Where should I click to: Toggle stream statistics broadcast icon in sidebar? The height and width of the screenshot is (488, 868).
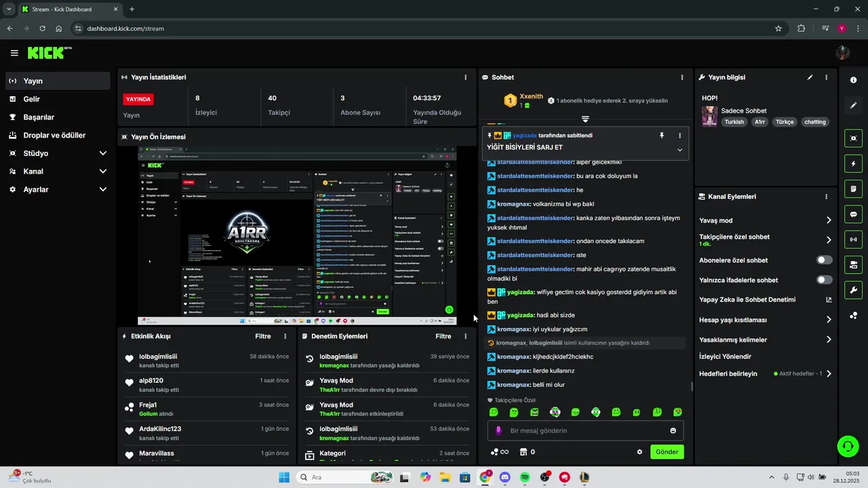pyautogui.click(x=853, y=239)
